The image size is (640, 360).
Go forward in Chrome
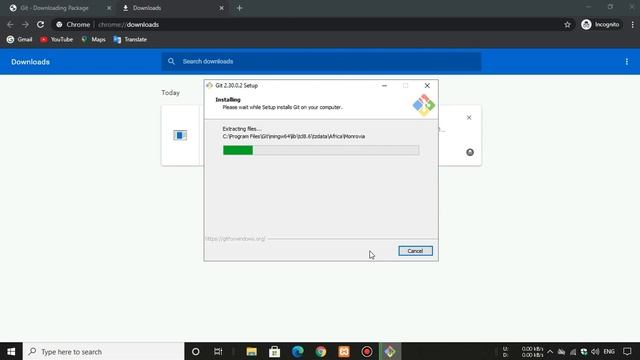(25, 24)
